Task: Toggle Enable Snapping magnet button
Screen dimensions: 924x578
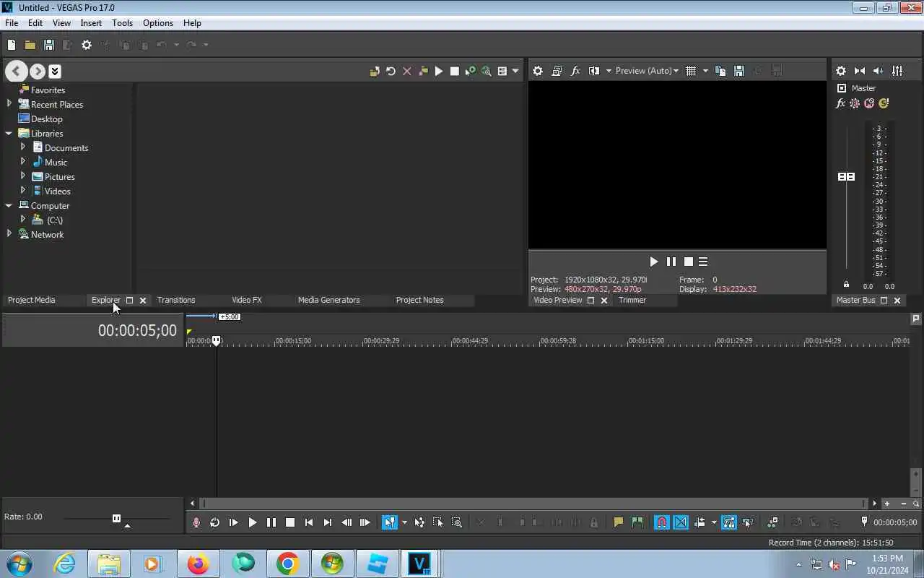Action: [x=662, y=522]
